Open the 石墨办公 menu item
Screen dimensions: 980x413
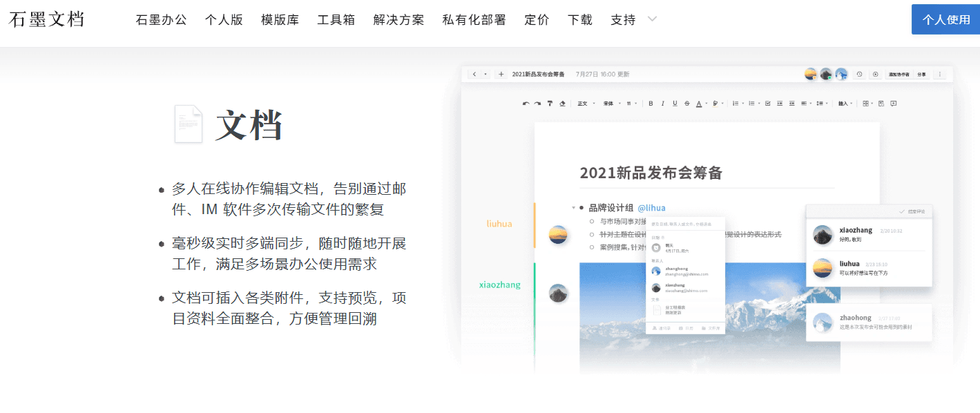tap(161, 19)
